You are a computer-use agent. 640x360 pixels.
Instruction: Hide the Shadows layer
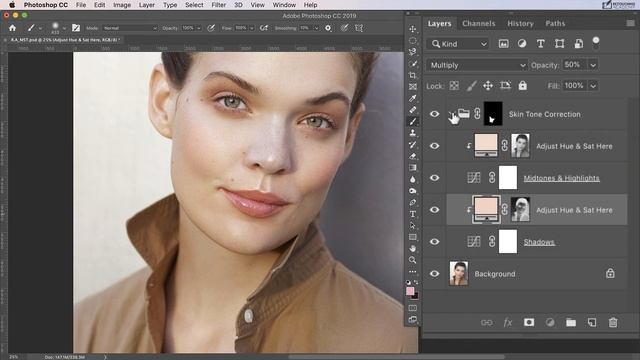[x=434, y=242]
